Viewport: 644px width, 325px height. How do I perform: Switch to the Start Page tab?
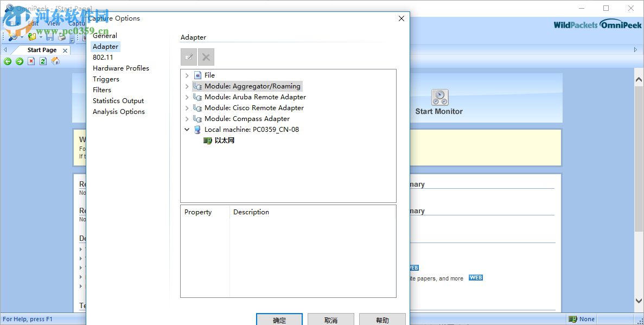click(x=42, y=50)
